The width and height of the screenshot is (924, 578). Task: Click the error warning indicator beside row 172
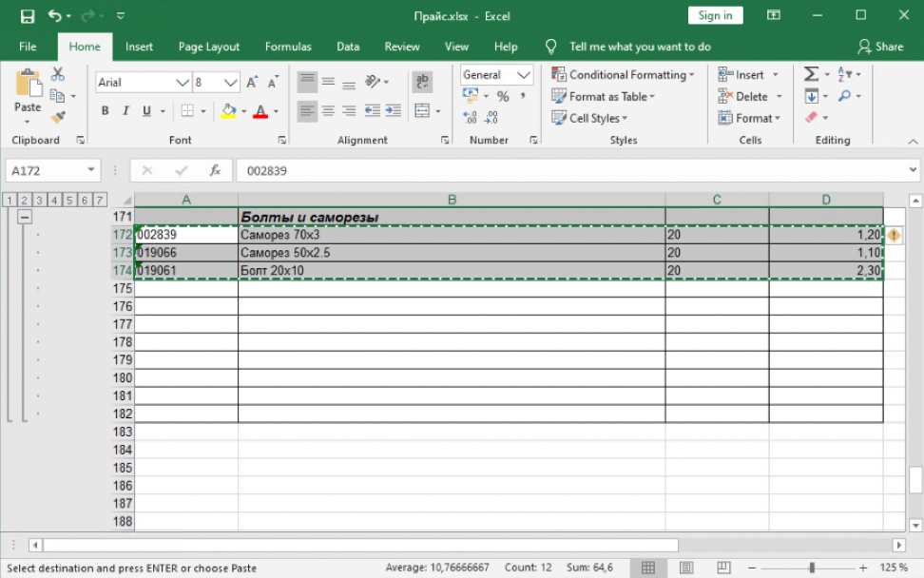(894, 235)
